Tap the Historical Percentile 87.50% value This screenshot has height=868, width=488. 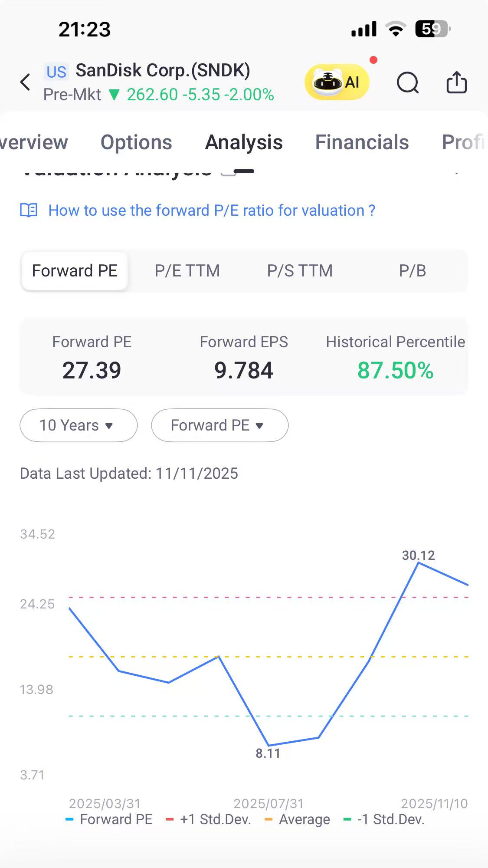[395, 371]
